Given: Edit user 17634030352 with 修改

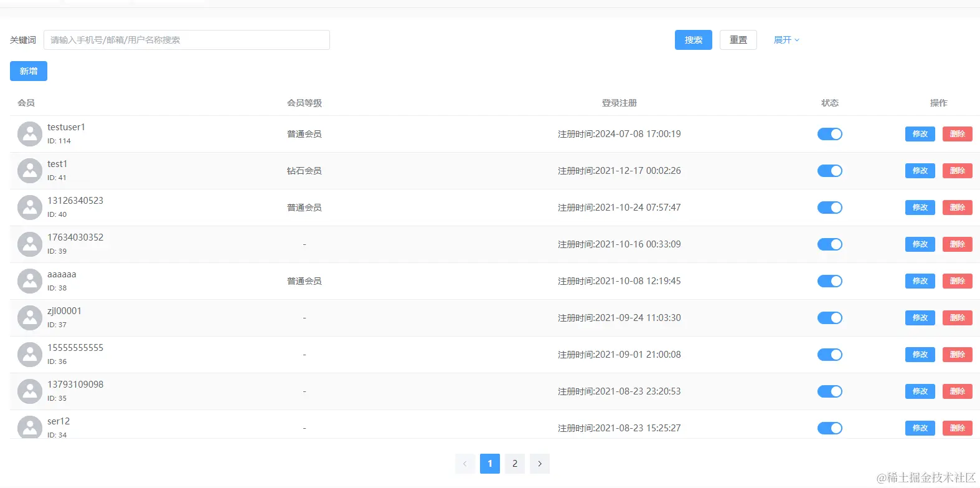Looking at the screenshot, I should [x=920, y=244].
